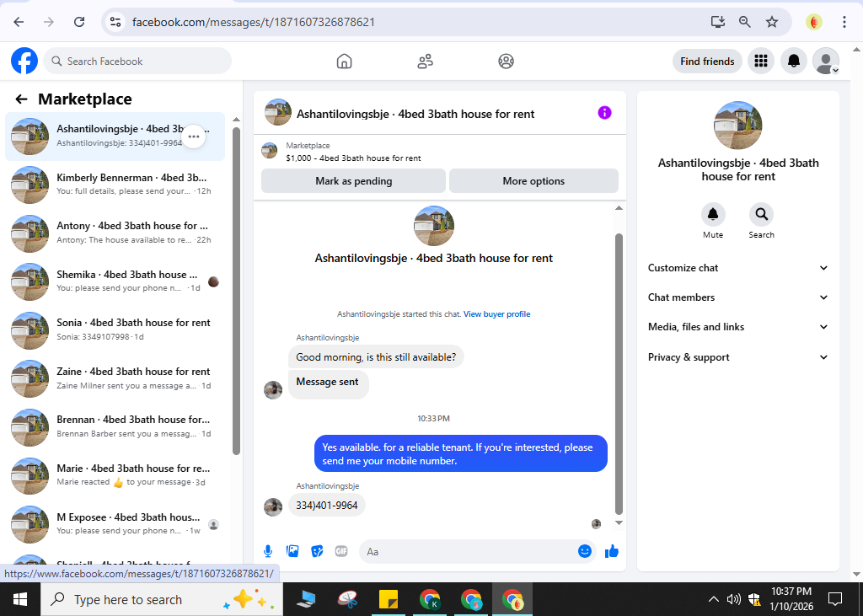Send a thumbs-up like
This screenshot has height=616, width=863.
pyautogui.click(x=612, y=551)
